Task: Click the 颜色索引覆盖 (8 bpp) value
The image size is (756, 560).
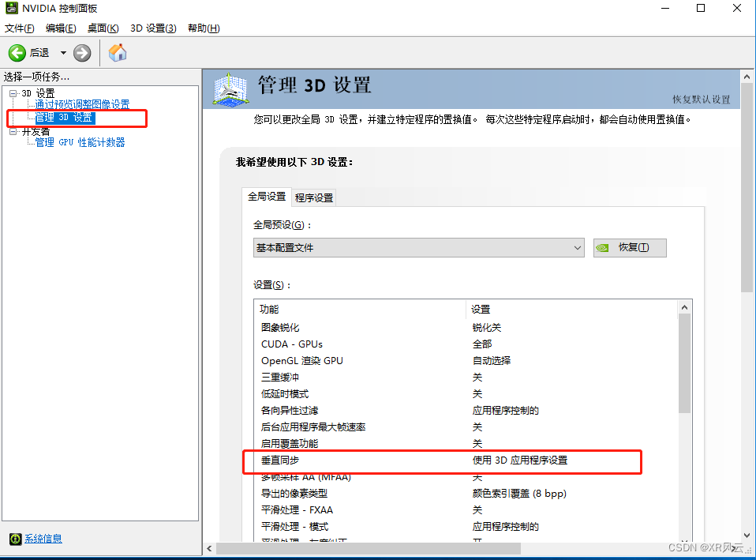Action: [x=519, y=494]
